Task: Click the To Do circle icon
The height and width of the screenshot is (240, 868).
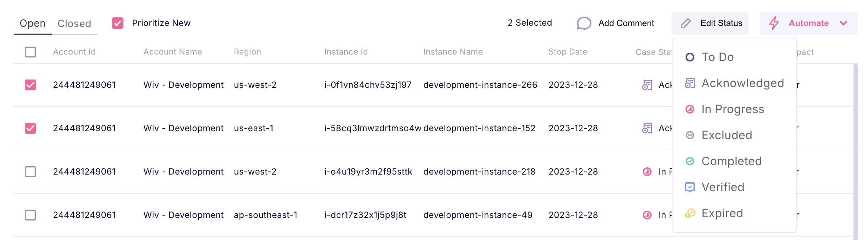Action: [690, 57]
